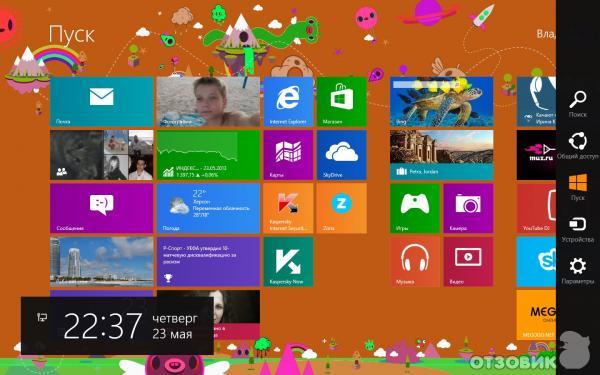Click the network status icon beside the clock

(42, 317)
